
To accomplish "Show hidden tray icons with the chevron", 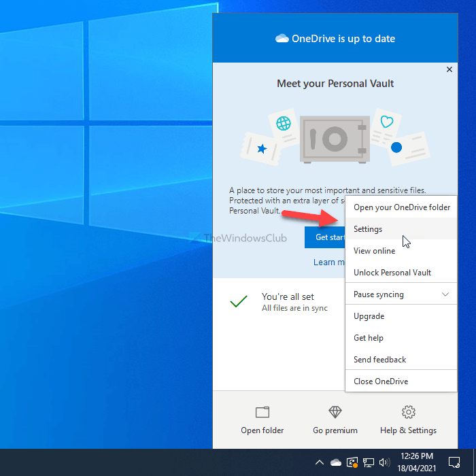I will coord(318,462).
